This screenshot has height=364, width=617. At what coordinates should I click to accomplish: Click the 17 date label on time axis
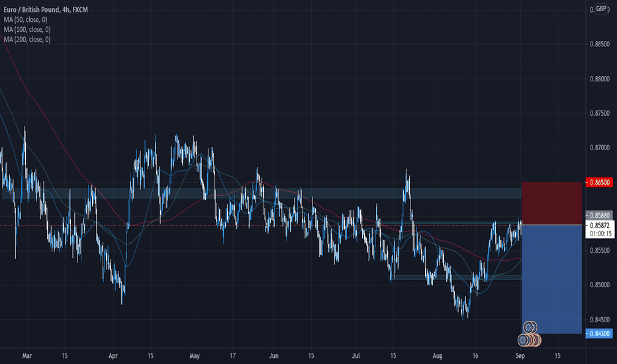click(x=232, y=356)
